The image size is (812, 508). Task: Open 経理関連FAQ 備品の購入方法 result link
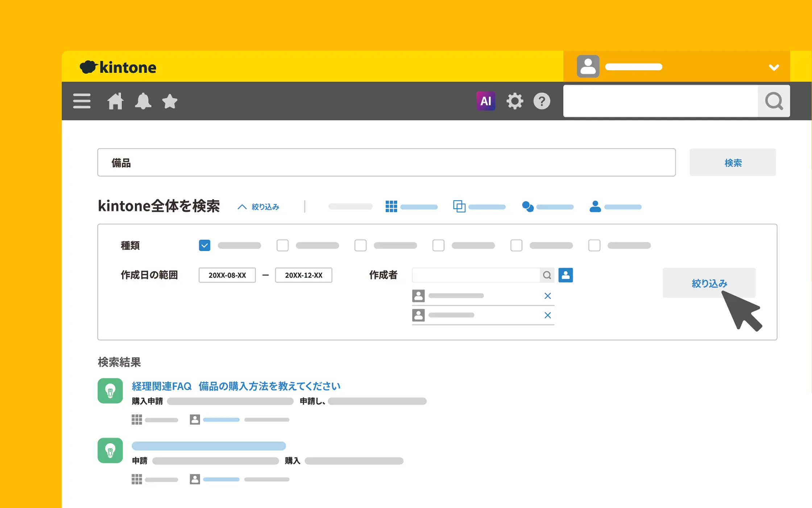tap(236, 386)
